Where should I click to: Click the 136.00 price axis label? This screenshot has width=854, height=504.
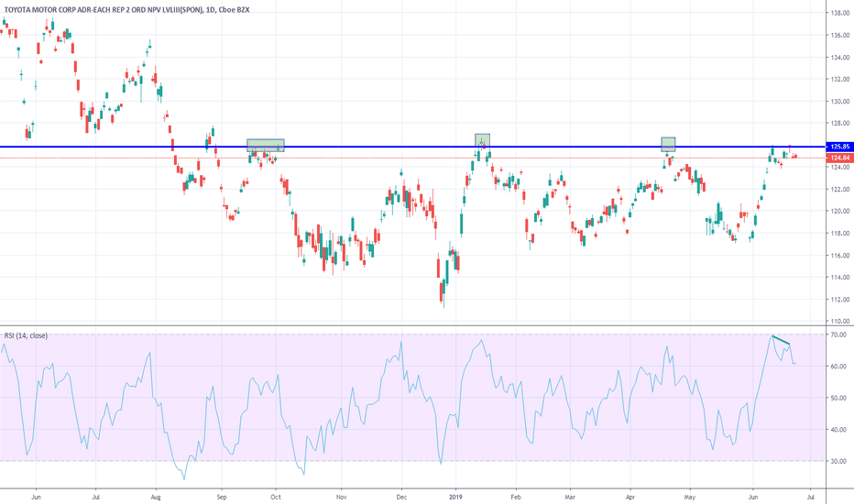840,35
